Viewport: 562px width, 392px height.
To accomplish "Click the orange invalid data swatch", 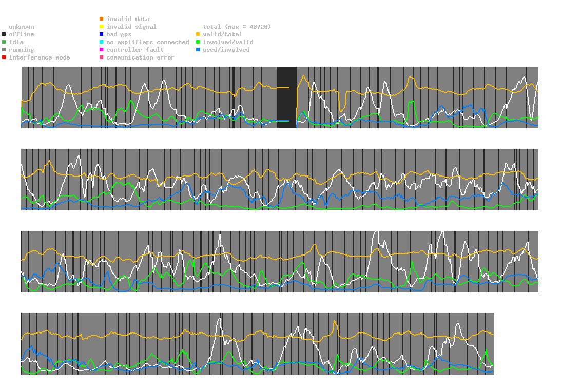I will tap(102, 18).
